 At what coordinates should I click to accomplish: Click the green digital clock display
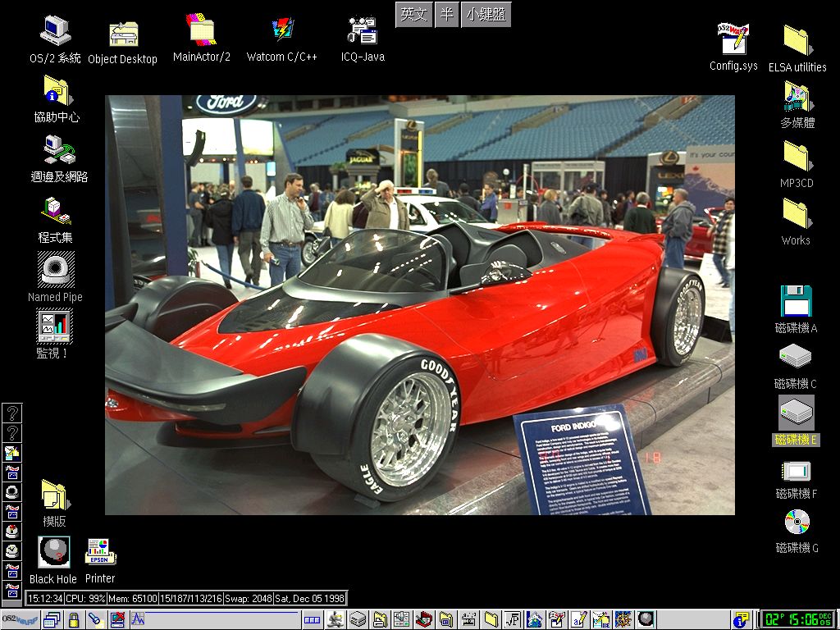click(798, 620)
